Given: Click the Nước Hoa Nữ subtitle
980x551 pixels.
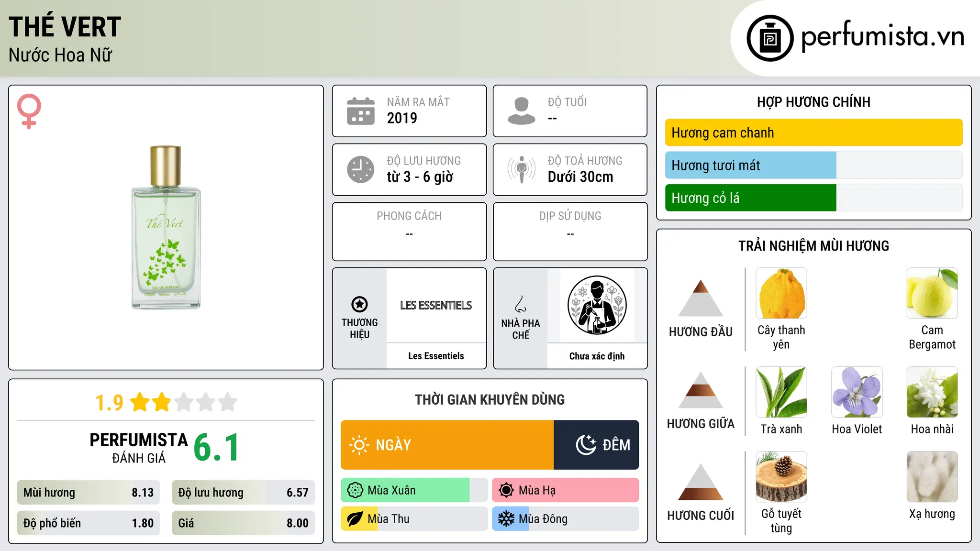Looking at the screenshot, I should [60, 55].
